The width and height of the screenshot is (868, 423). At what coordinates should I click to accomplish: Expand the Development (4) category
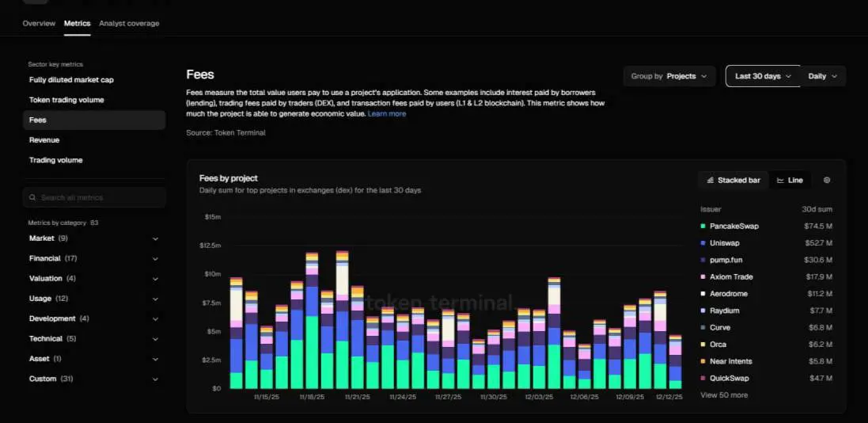pos(93,318)
